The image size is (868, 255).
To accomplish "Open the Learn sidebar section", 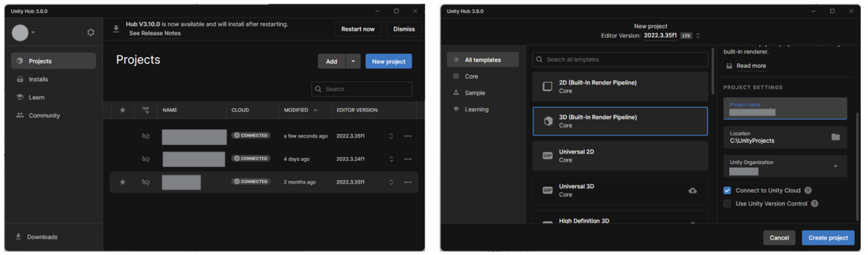I will (53, 97).
